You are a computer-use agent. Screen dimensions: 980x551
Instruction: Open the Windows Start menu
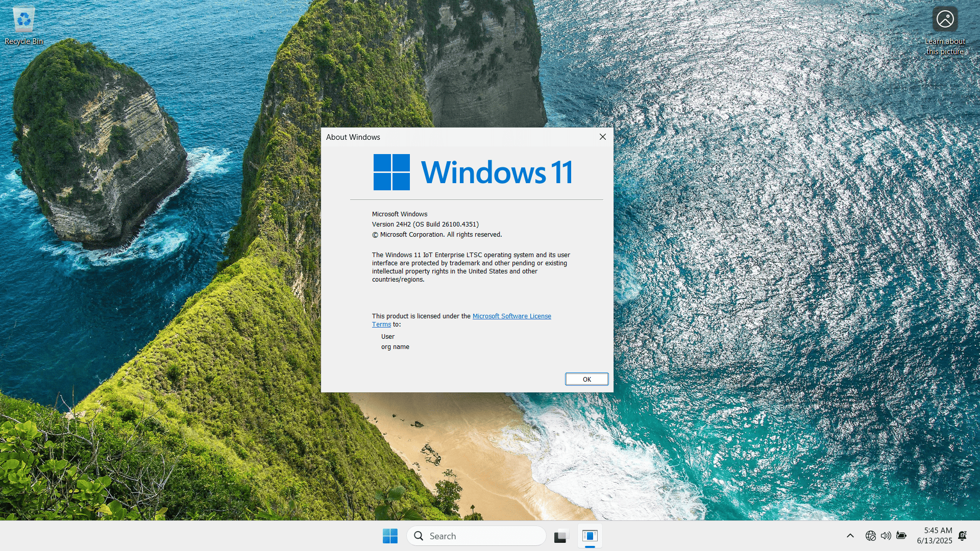390,536
